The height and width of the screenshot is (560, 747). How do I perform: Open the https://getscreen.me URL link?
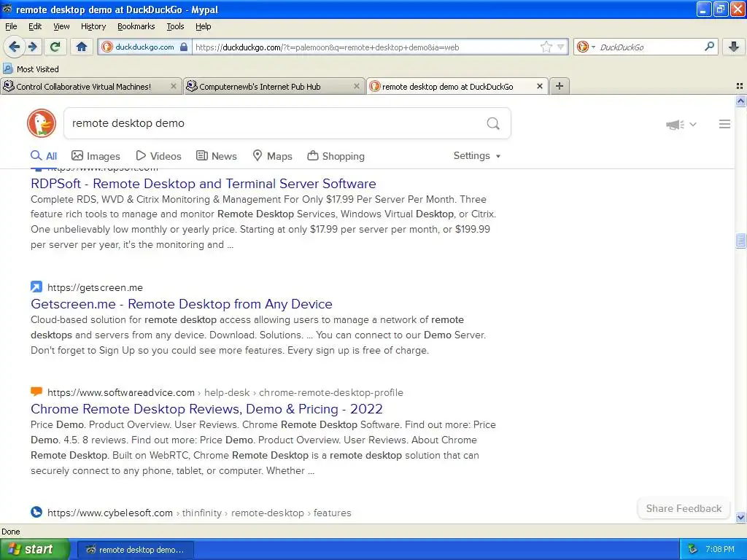click(95, 287)
